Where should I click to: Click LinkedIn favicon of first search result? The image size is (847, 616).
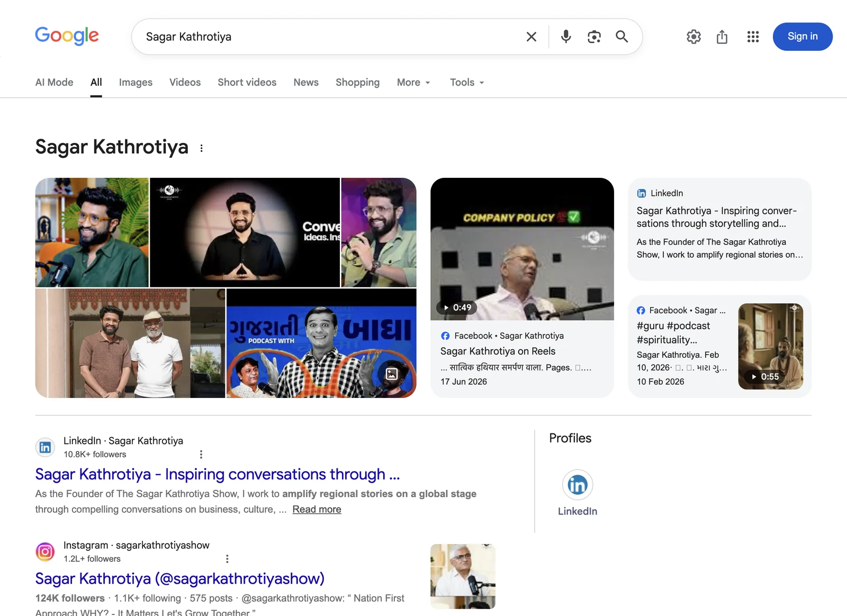point(46,447)
